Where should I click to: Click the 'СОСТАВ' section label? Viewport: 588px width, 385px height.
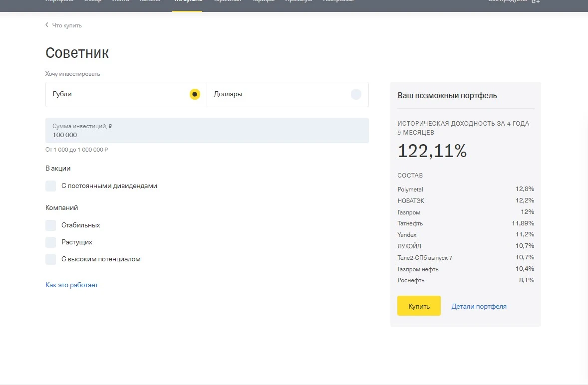(410, 176)
